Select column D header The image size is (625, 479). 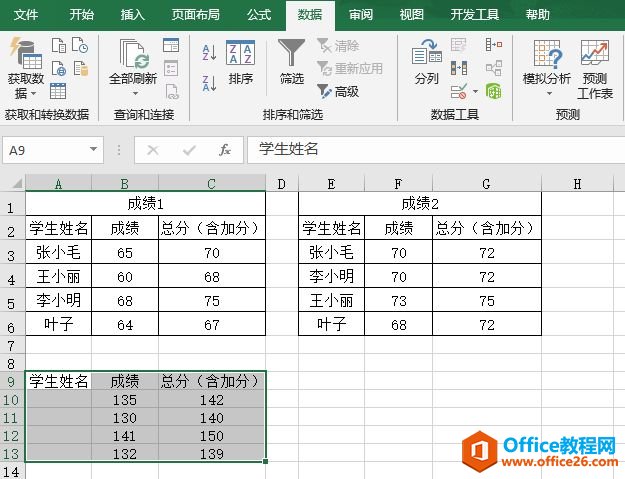tap(281, 184)
